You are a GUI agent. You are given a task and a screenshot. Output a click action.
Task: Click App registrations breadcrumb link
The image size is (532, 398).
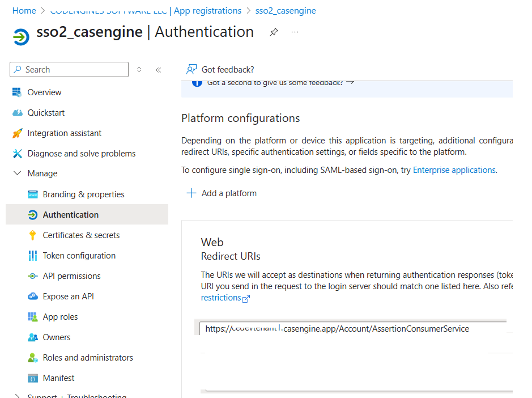[x=207, y=11]
